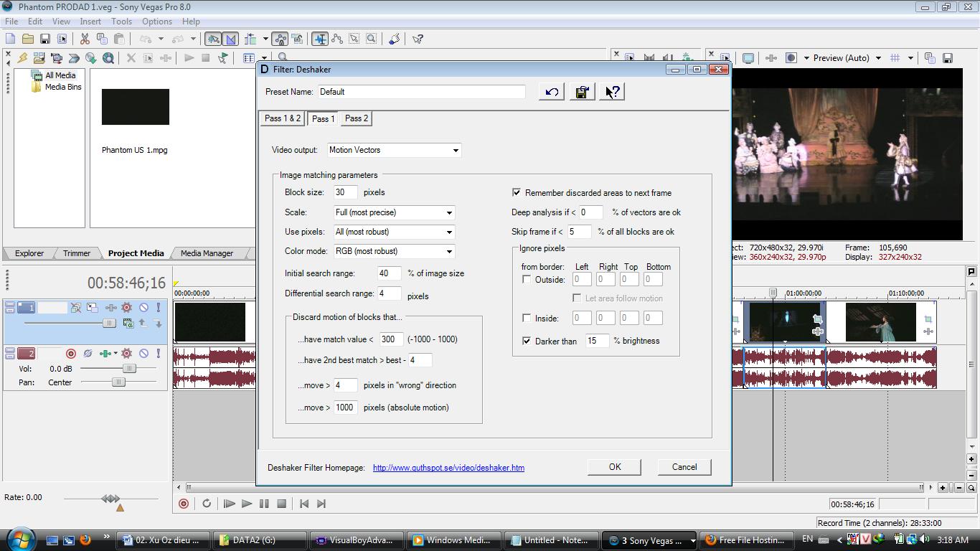Viewport: 980px width, 551px height.
Task: Click the Cut scissors icon
Action: point(85,39)
